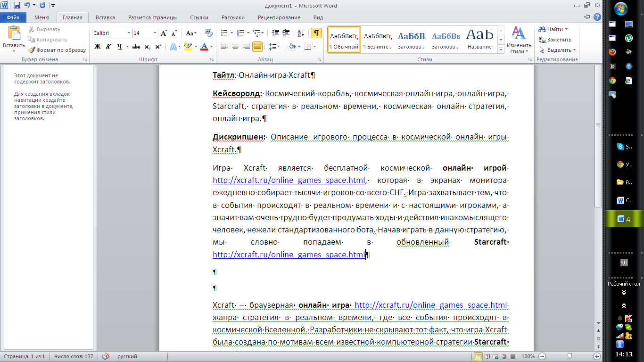This screenshot has height=362, width=644.
Task: Decrease paragraph indent
Action: tap(275, 33)
